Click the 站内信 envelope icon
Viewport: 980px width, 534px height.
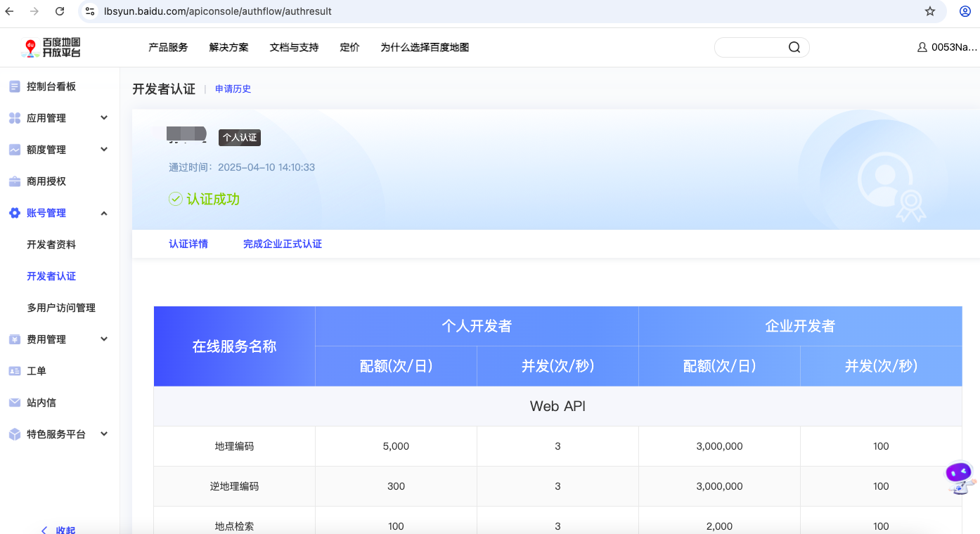14,403
